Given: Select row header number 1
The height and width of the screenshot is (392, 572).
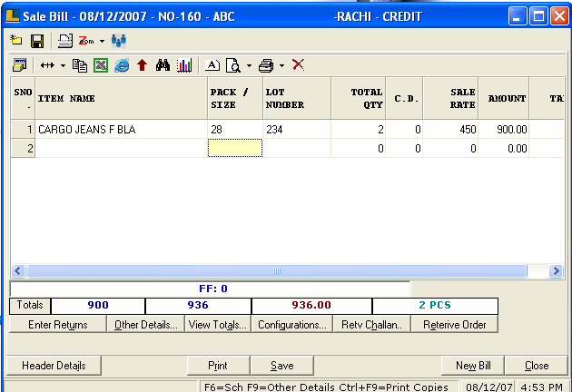Looking at the screenshot, I should (x=23, y=130).
